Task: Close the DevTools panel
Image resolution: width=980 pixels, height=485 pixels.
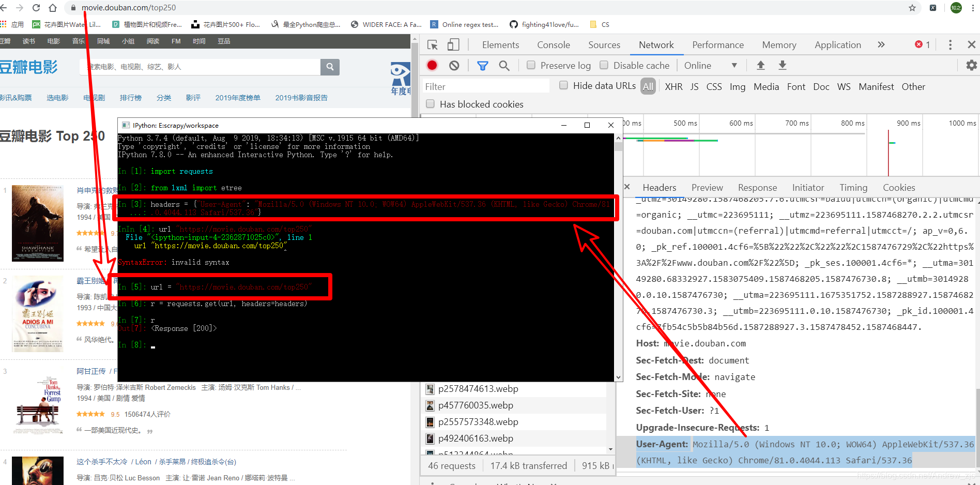Action: tap(971, 45)
